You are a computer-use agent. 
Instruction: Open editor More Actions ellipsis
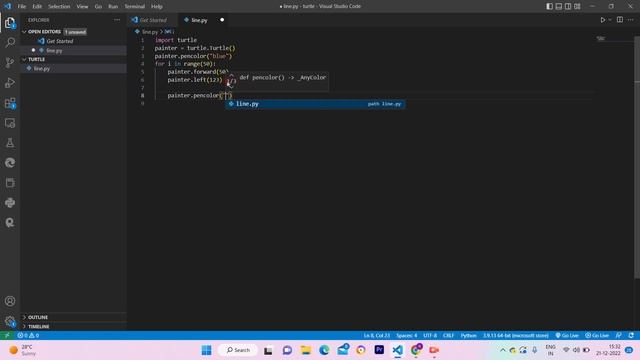pos(631,20)
